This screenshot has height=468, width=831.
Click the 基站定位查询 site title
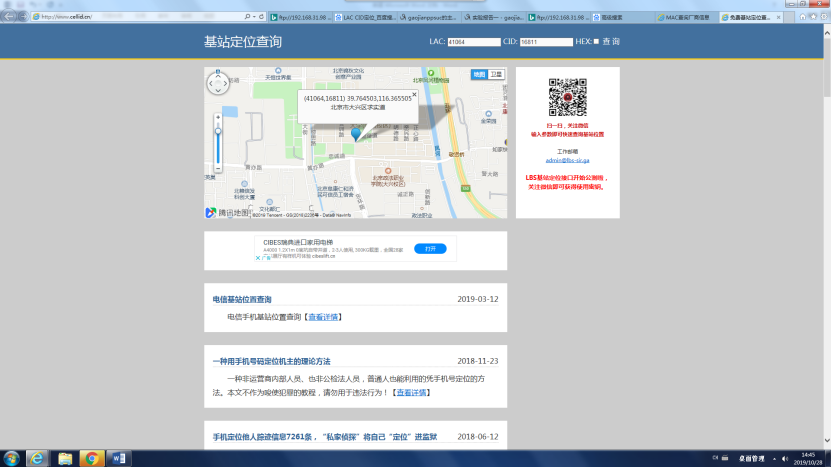point(243,42)
